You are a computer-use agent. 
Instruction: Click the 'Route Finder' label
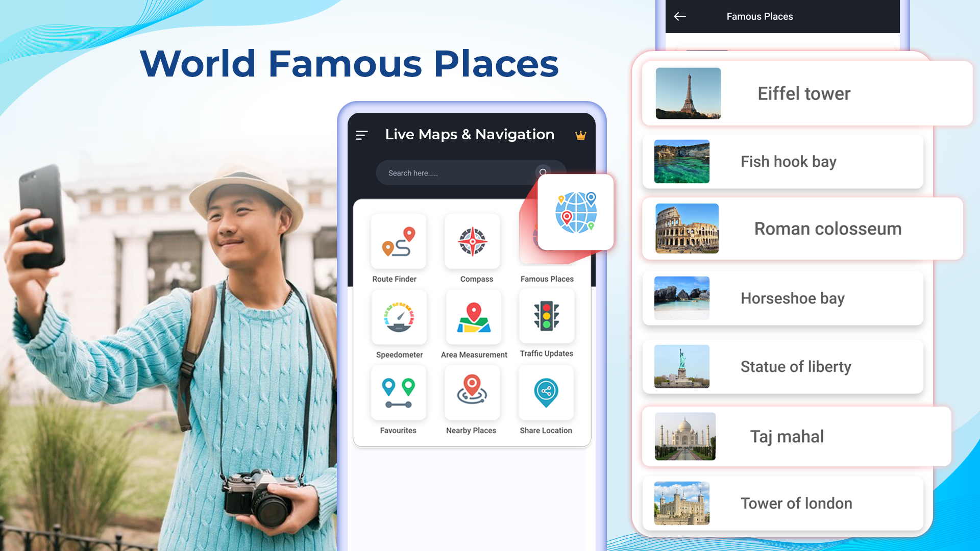[394, 279]
